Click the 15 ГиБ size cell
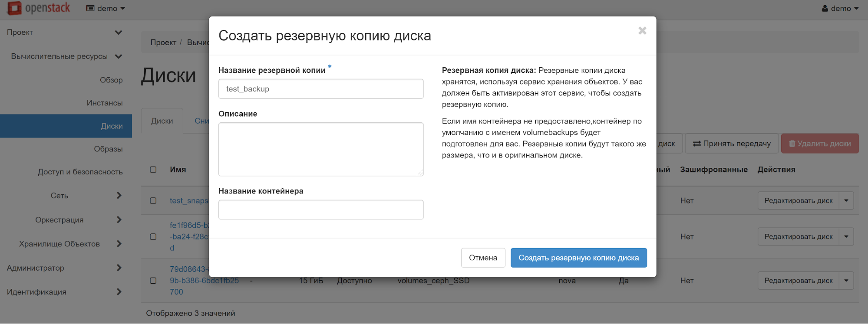868x324 pixels. click(311, 281)
